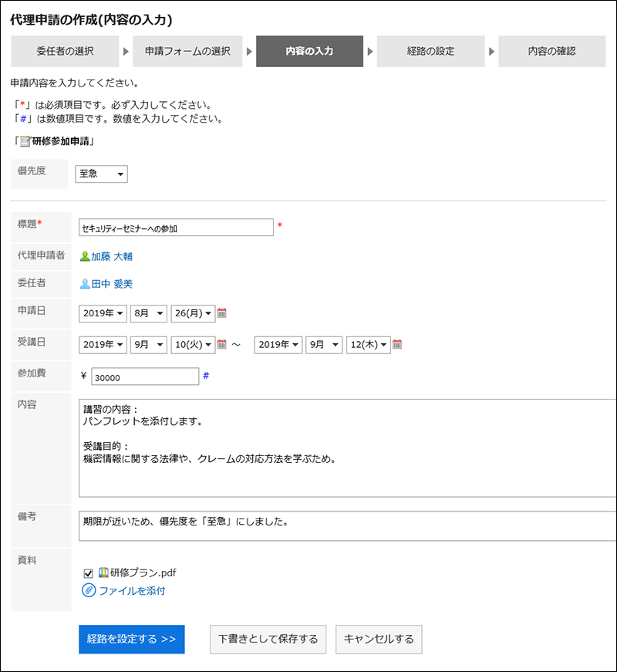Screen dimensions: 617x672
Task: Click the 標題 text field
Action: coord(176,228)
